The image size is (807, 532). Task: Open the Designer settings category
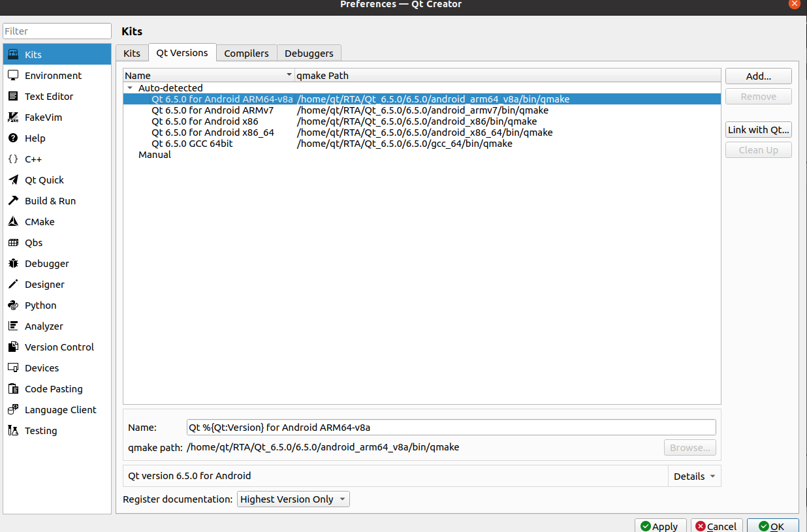pos(57,285)
